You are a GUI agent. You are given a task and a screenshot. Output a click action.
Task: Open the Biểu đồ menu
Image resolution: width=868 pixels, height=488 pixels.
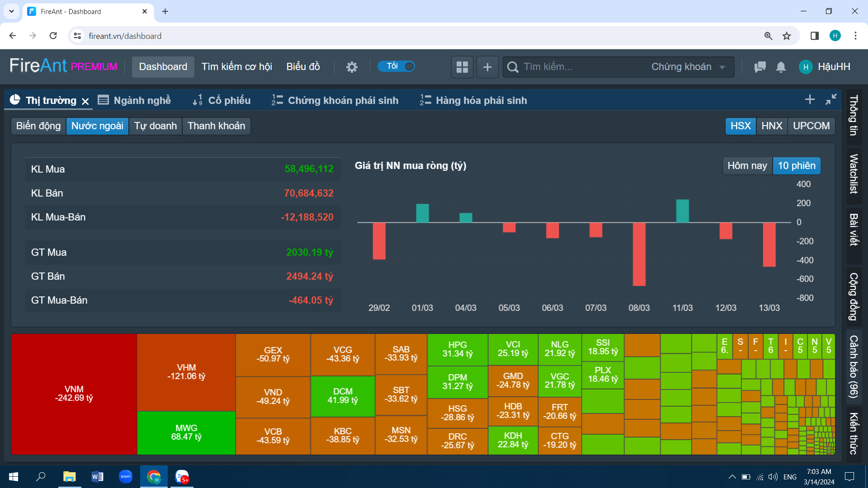click(303, 67)
